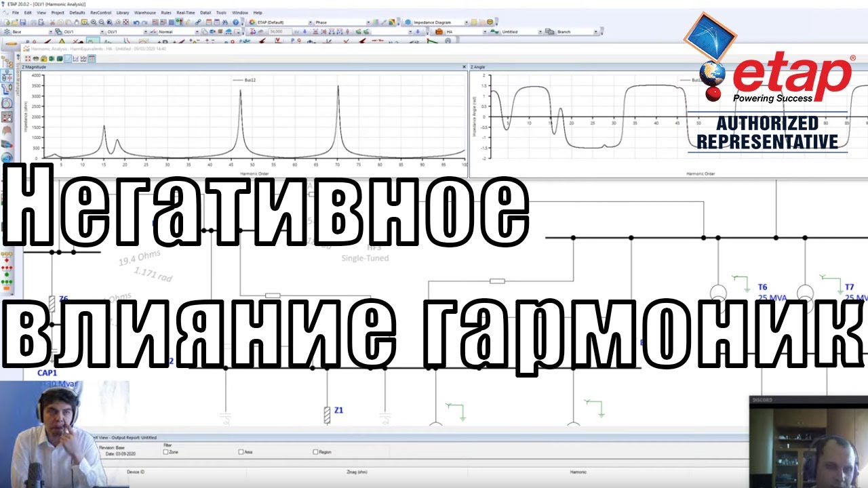This screenshot has width=868, height=488.
Task: Click the table grid icon in Harmonic Analysis toolbar
Action: pyautogui.click(x=91, y=58)
